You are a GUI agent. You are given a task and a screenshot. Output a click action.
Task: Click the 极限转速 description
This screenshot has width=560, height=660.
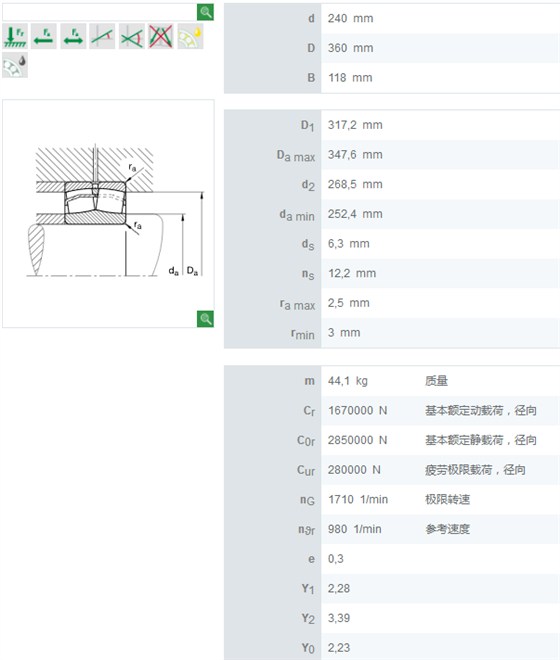click(448, 500)
